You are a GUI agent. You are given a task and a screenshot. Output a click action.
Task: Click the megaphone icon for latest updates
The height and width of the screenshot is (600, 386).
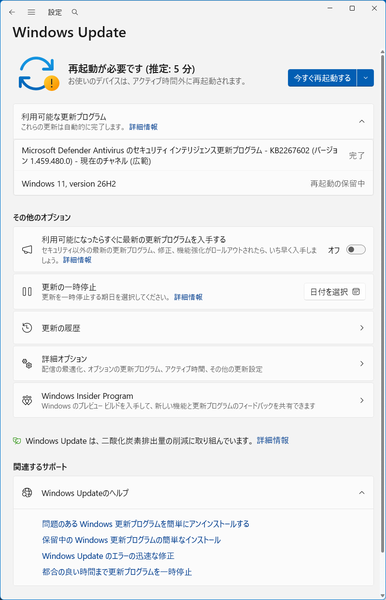(x=27, y=249)
